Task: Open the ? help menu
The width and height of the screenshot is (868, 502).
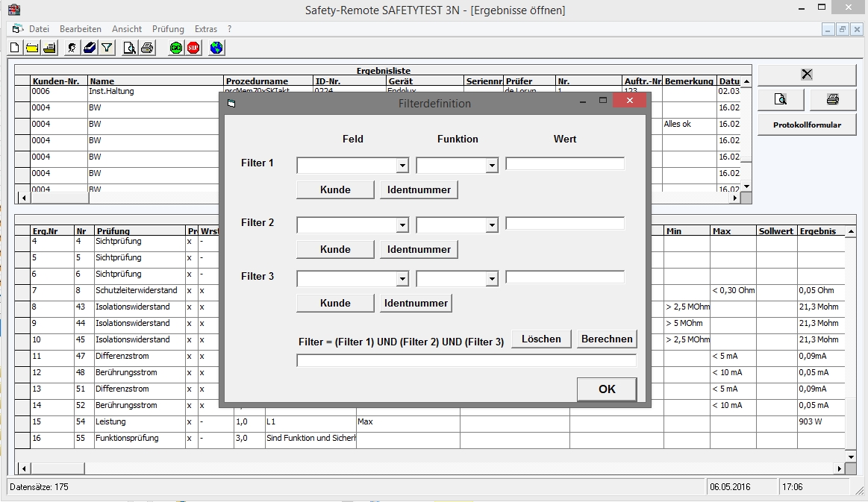Action: [x=229, y=29]
